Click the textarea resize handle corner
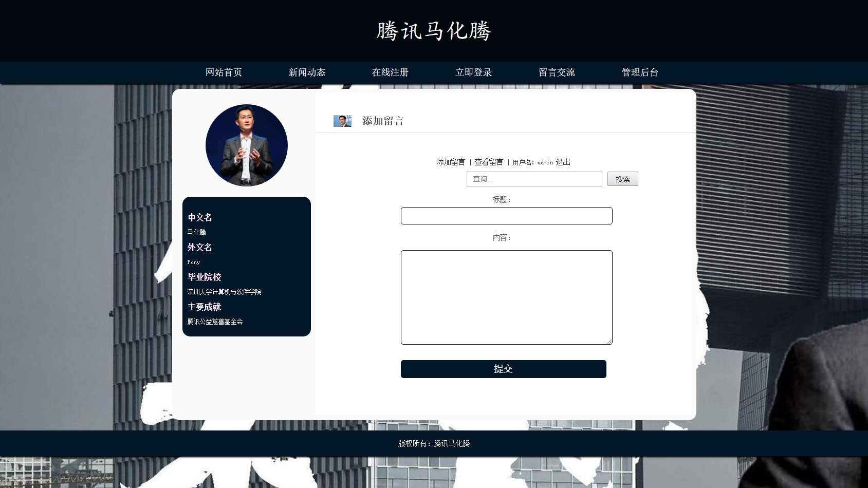 coord(609,341)
